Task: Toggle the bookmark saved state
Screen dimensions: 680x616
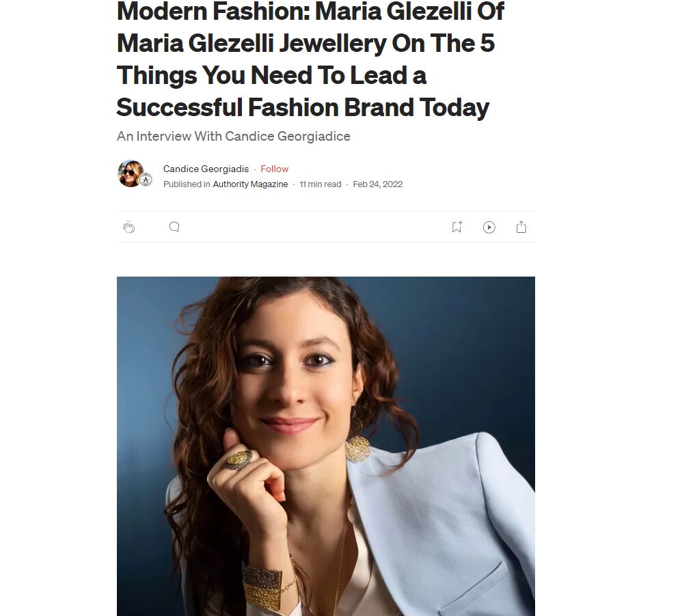Action: 456,227
